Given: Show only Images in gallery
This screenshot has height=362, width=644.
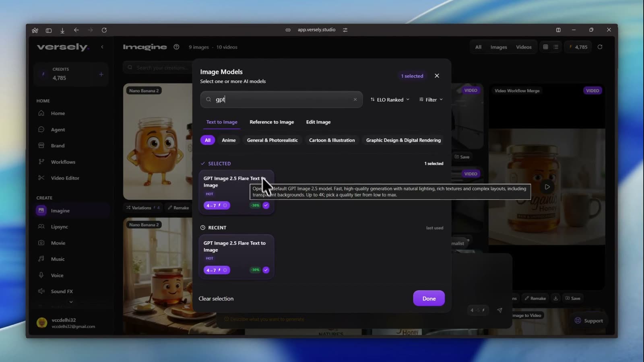Looking at the screenshot, I should click(499, 47).
